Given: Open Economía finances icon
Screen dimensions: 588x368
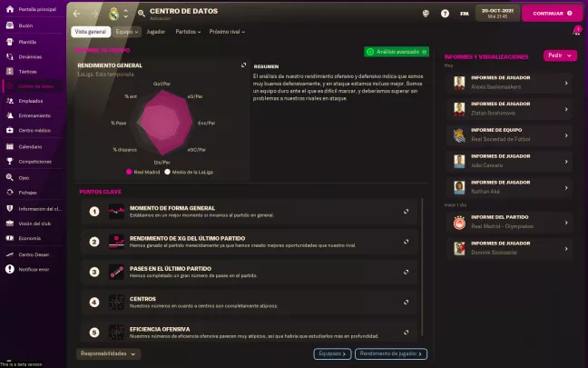Looking at the screenshot, I should [10, 238].
